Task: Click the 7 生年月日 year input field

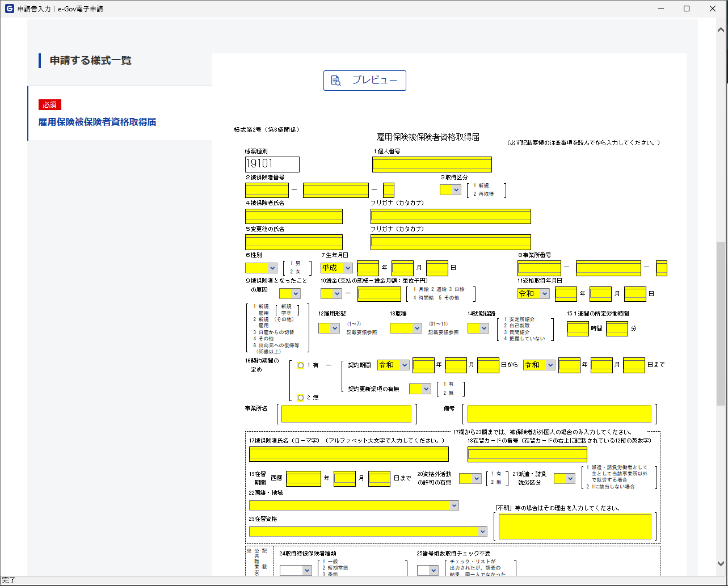Action: click(368, 268)
